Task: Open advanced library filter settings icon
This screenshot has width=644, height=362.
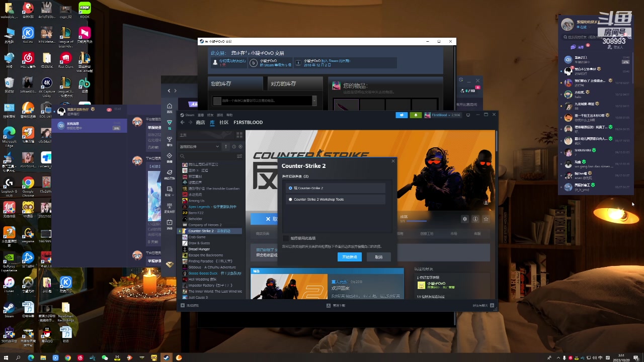Action: point(239,156)
